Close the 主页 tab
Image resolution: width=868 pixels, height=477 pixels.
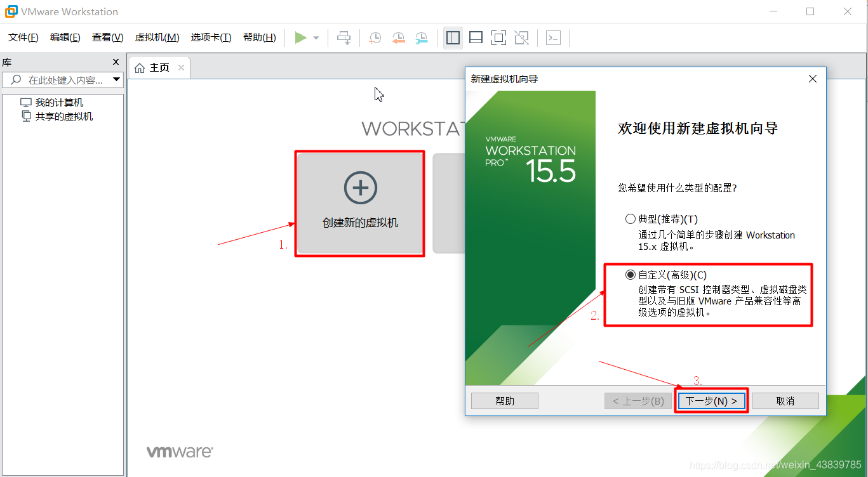[181, 68]
